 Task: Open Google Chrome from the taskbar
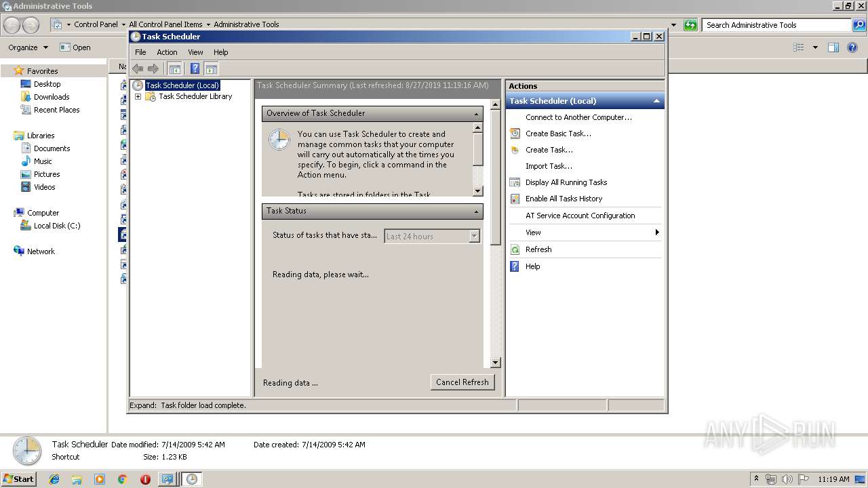click(x=122, y=479)
